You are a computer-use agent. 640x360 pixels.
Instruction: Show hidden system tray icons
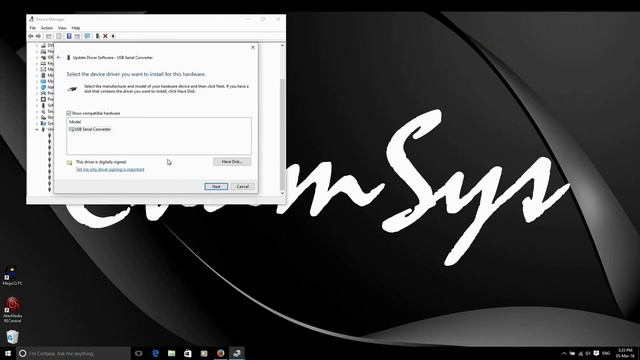[564, 353]
